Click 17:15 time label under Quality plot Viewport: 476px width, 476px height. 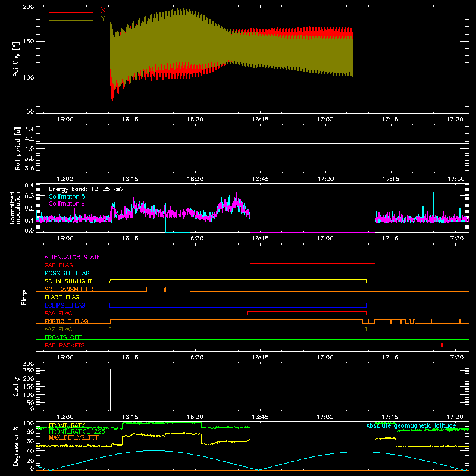pos(390,417)
